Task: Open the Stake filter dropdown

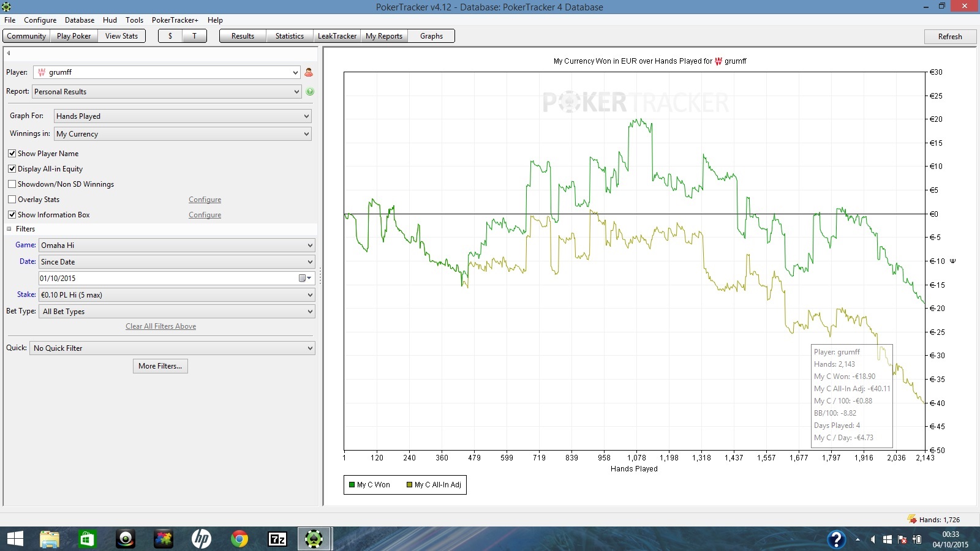Action: point(177,295)
